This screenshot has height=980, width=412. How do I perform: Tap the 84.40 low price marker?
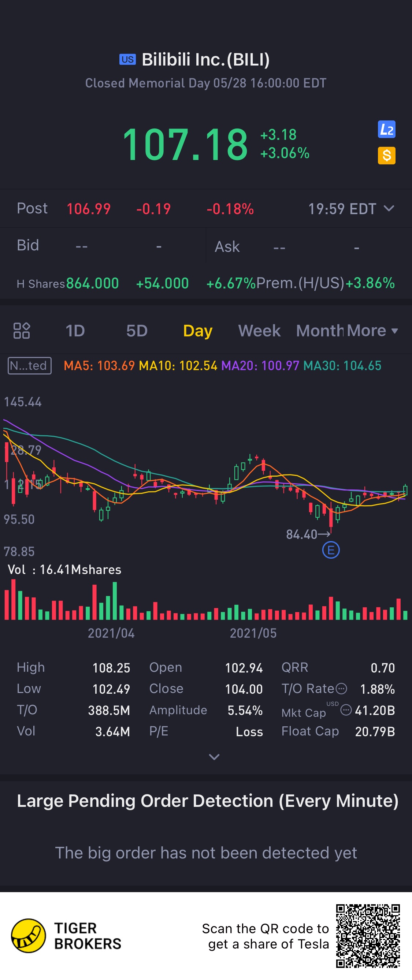(308, 534)
